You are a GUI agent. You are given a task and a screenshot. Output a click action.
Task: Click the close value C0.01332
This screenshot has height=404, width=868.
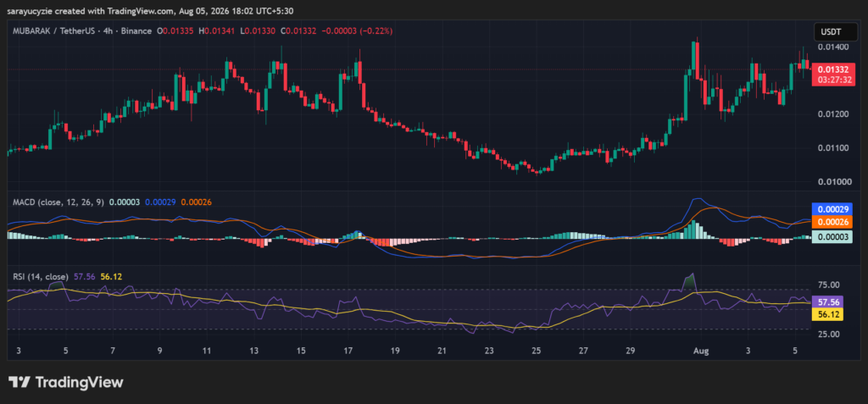298,31
